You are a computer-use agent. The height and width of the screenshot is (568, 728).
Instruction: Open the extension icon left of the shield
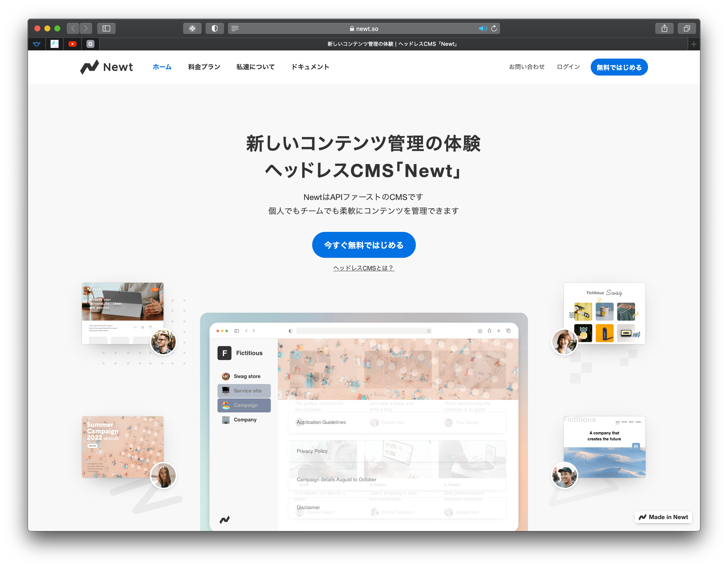[192, 28]
